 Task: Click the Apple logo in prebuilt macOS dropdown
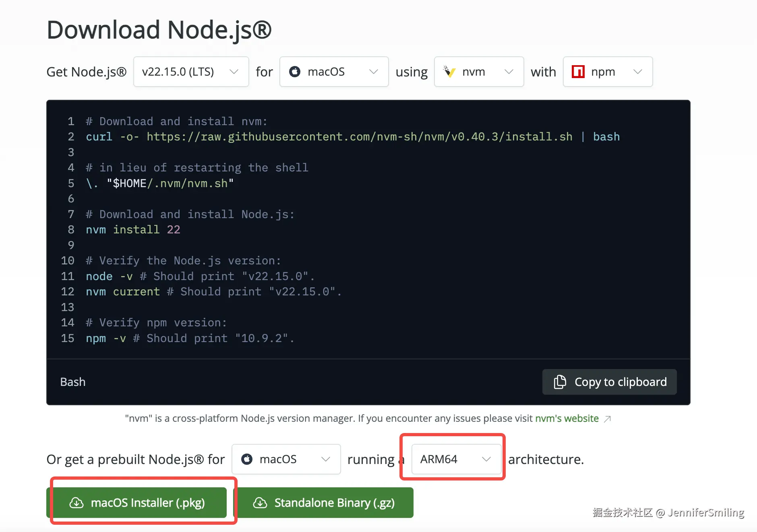pos(247,459)
